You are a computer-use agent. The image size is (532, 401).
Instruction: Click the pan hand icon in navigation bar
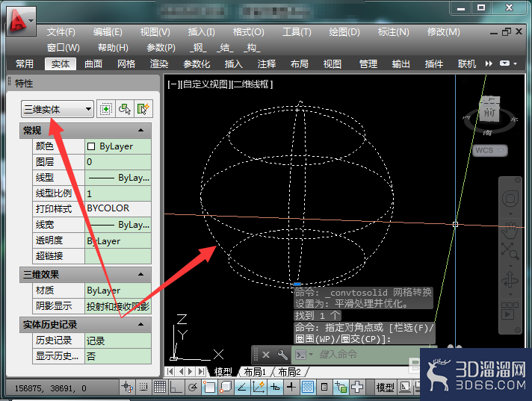(510, 230)
